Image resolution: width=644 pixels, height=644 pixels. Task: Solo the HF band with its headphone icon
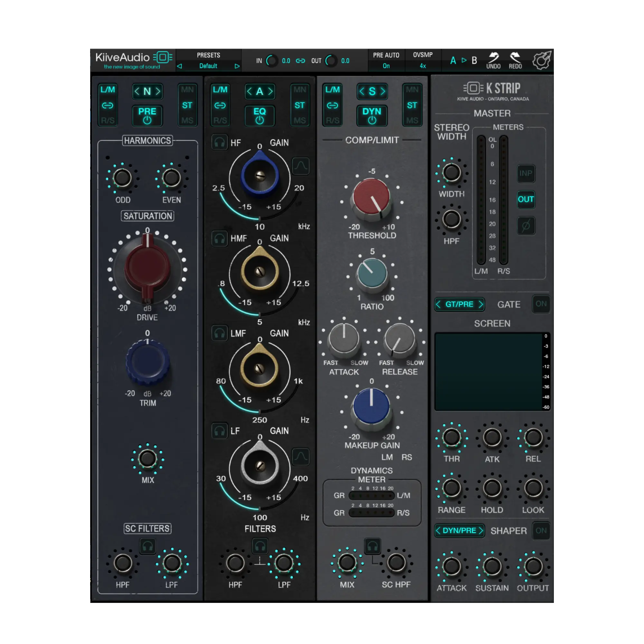coord(219,143)
